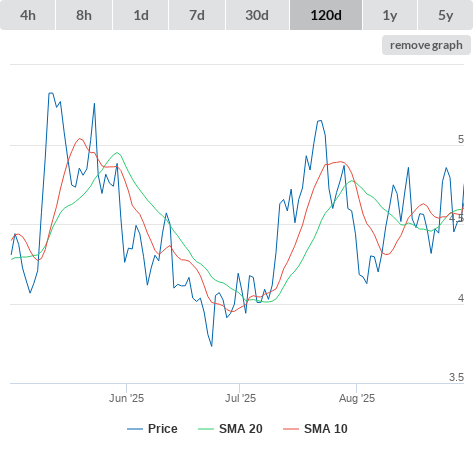The width and height of the screenshot is (474, 455).
Task: Click the red SMA 10 line marker
Action: pos(291,429)
